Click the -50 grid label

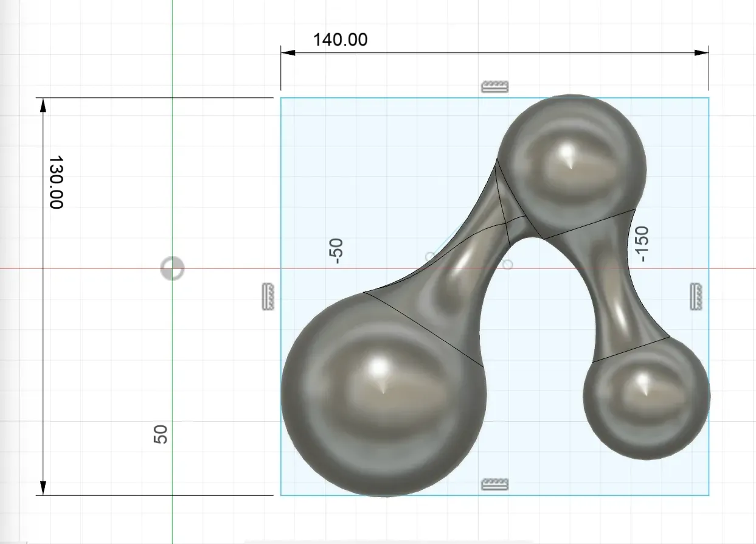click(336, 251)
